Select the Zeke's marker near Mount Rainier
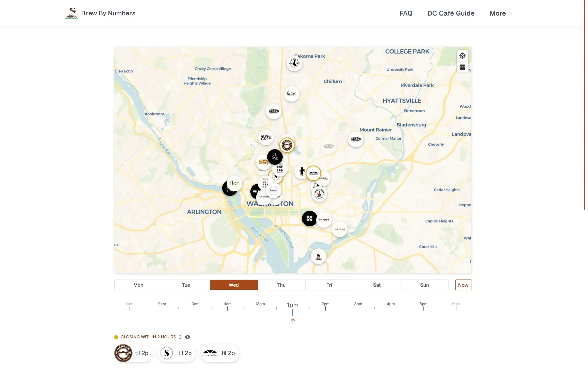This screenshot has width=588, height=368. 356,139
